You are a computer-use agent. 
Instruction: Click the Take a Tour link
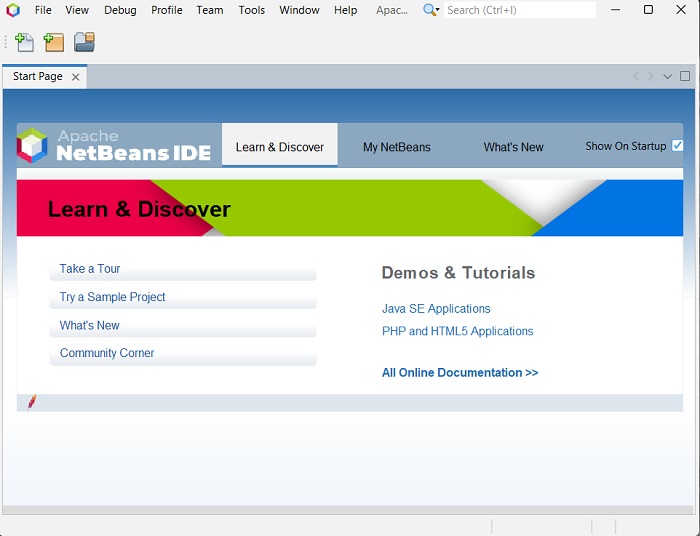tap(90, 269)
